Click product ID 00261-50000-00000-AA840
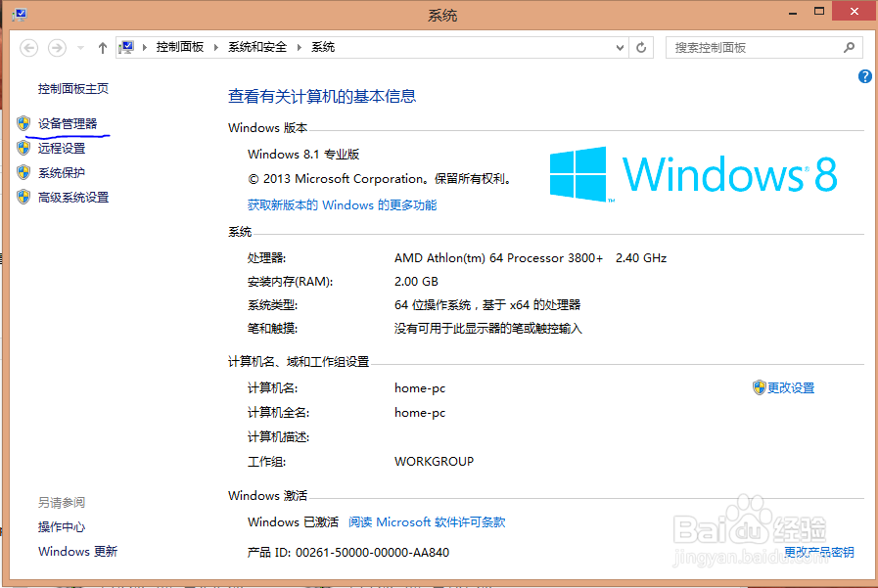878x588 pixels. 372,553
